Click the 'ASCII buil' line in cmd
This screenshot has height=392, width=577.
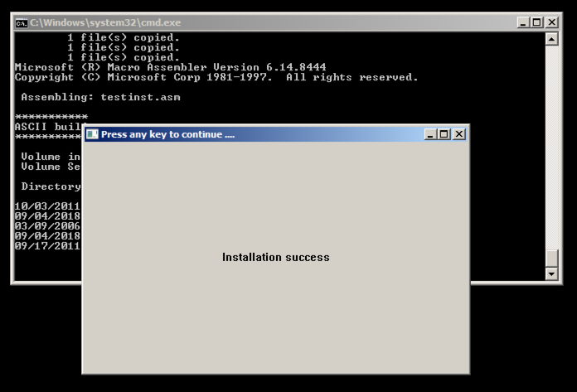[x=48, y=127]
